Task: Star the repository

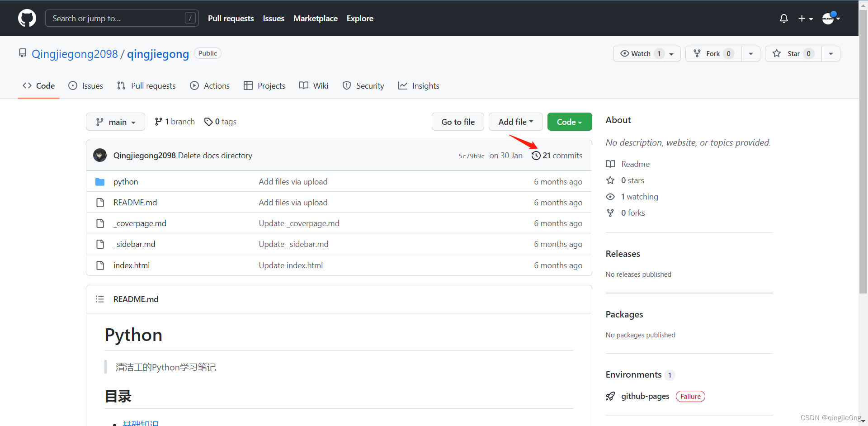Action: 793,53
